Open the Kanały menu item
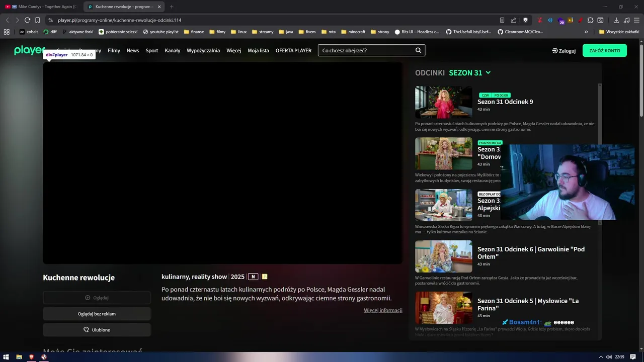The height and width of the screenshot is (362, 644). click(x=173, y=50)
